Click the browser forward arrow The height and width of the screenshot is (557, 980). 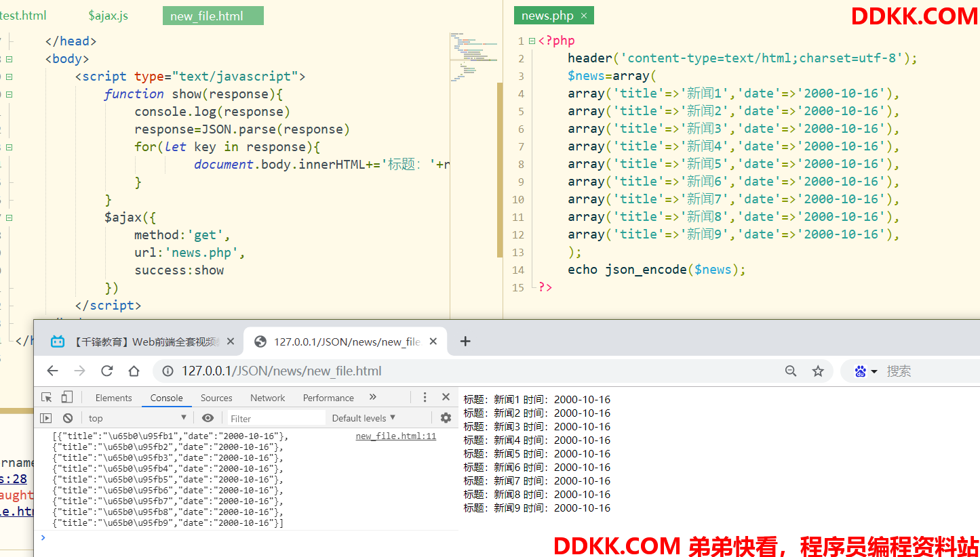point(79,371)
